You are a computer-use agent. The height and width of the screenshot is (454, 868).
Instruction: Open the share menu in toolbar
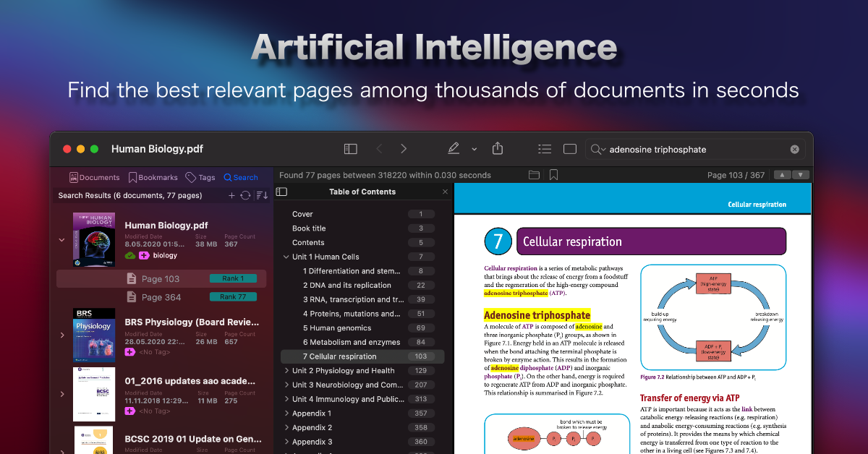point(498,148)
